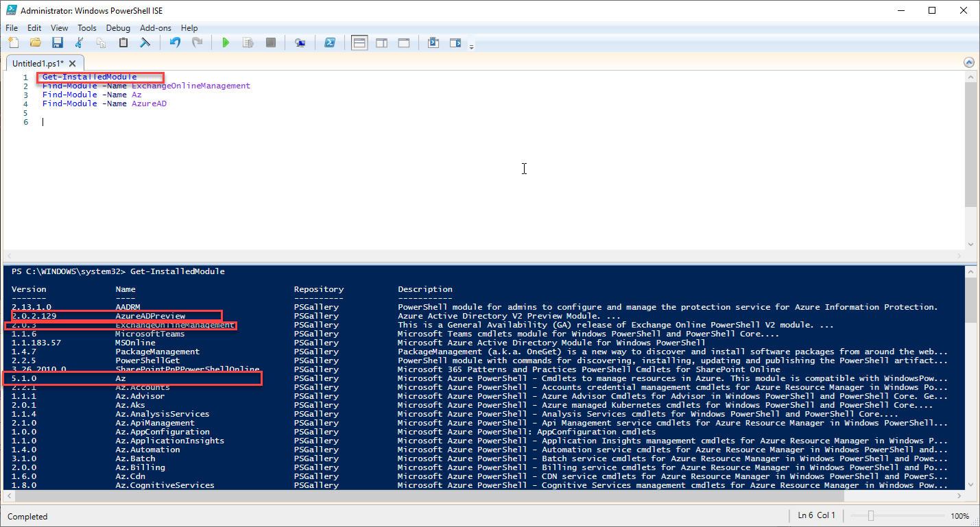The height and width of the screenshot is (527, 980).
Task: Open New Remote PowerShell Tab icon
Action: [300, 43]
